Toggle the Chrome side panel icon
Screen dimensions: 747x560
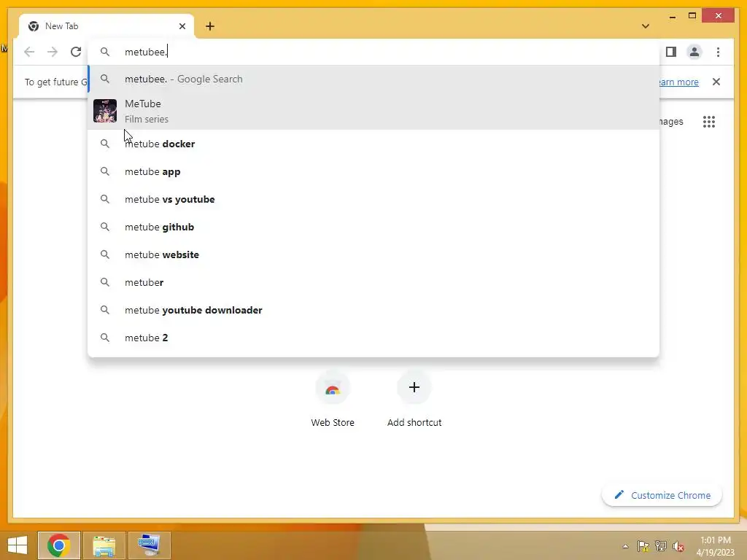click(671, 52)
